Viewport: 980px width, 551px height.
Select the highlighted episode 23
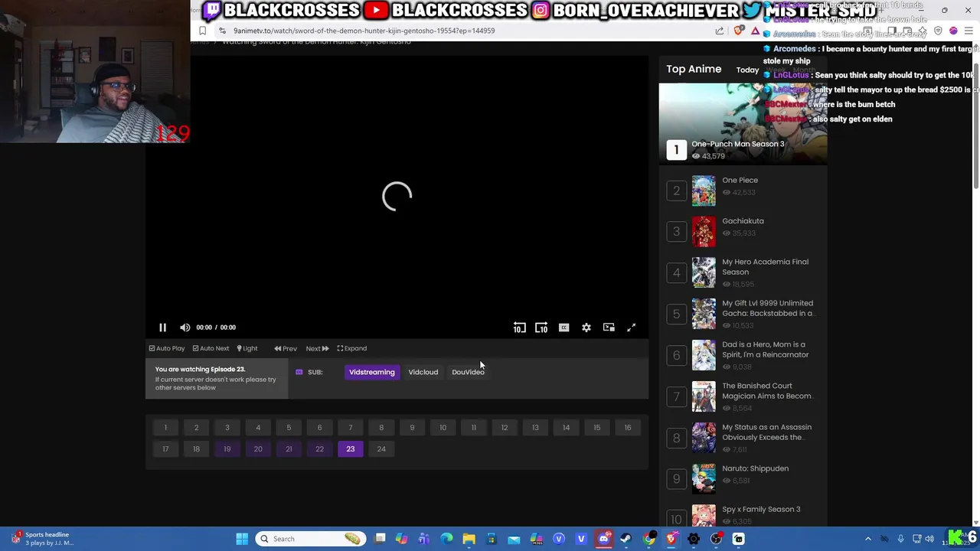pos(351,449)
